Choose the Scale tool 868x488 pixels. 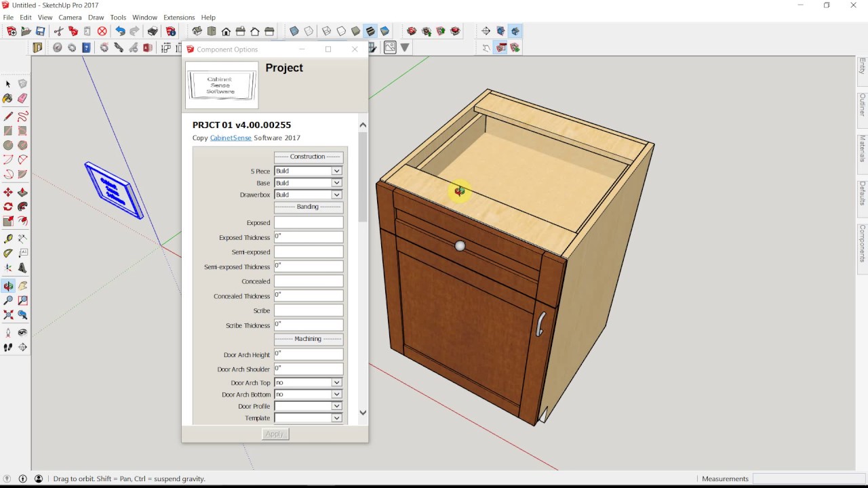click(8, 221)
